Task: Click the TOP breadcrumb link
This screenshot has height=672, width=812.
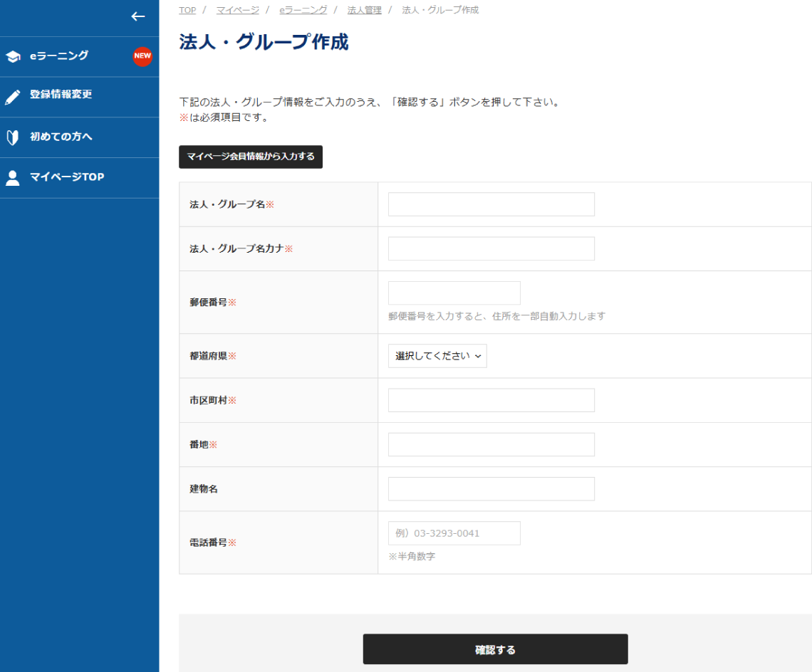Action: (x=187, y=10)
